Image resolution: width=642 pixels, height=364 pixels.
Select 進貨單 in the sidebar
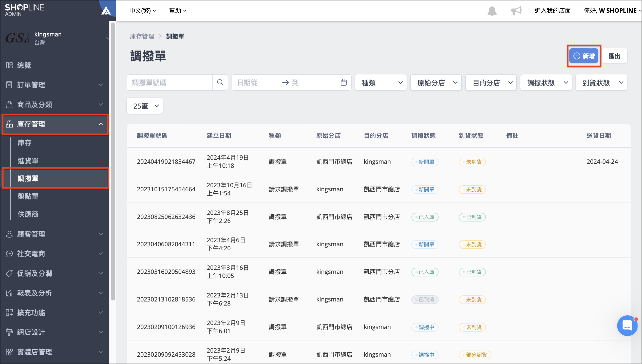28,161
